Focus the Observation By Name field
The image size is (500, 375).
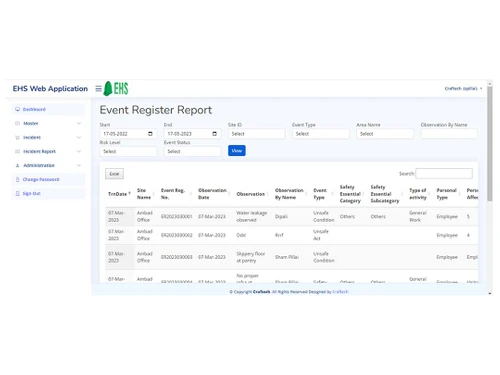point(449,134)
